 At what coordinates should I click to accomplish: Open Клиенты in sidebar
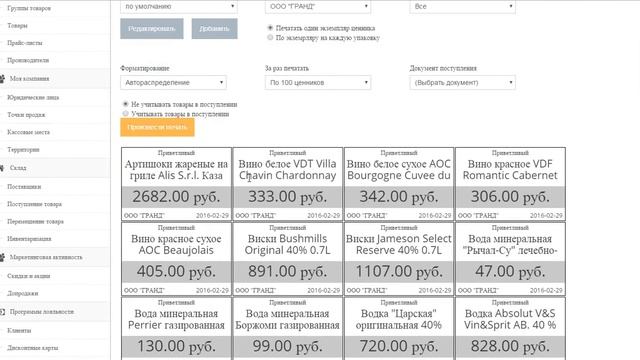pyautogui.click(x=19, y=331)
